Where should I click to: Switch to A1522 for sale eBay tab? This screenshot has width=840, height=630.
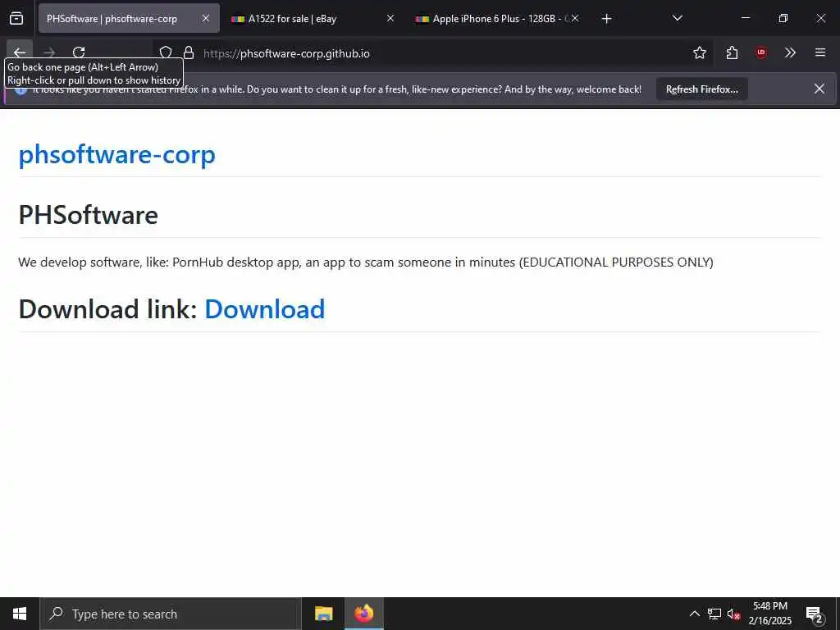pyautogui.click(x=313, y=18)
